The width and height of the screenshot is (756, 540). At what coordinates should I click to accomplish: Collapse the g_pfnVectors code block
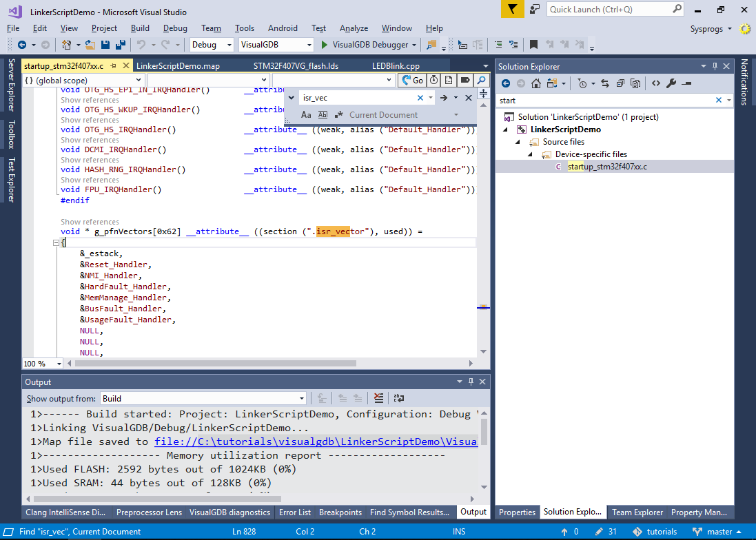coord(56,242)
